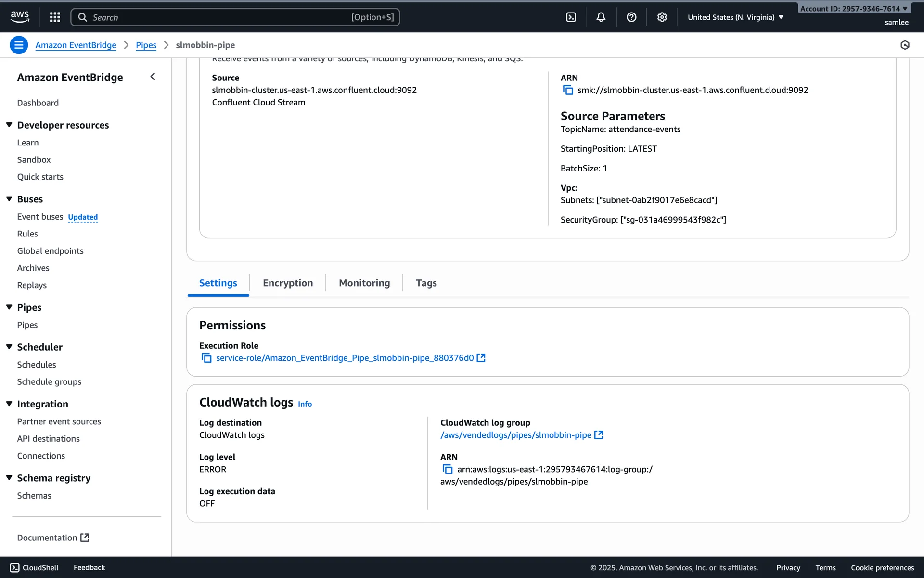Open the AWS services grid menu
Viewport: 924px width, 578px height.
pos(55,17)
